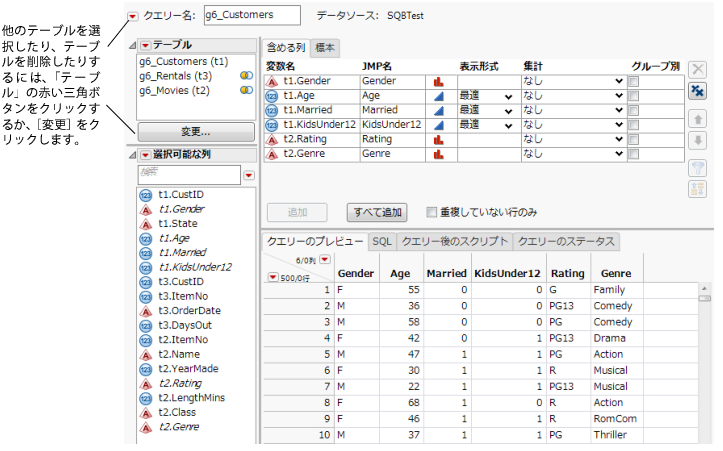The width and height of the screenshot is (723, 451).
Task: Select t2.Name in available columns
Action: coord(179,355)
